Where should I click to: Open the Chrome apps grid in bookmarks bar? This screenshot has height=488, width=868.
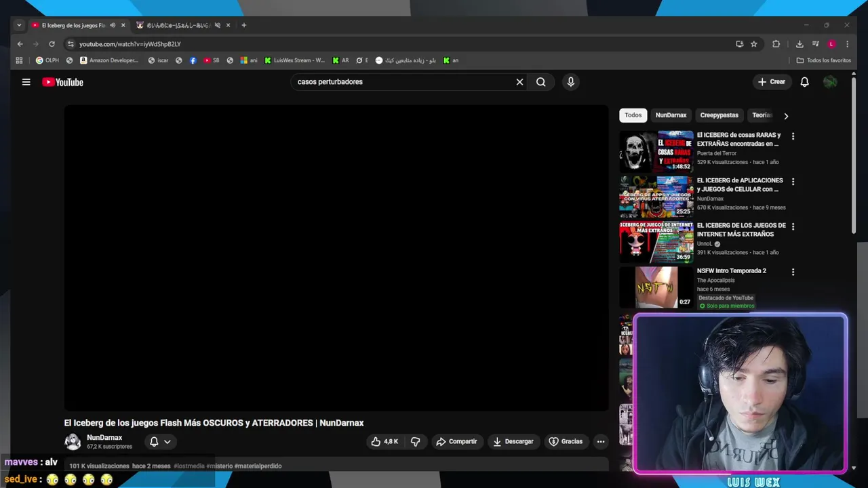tap(19, 60)
